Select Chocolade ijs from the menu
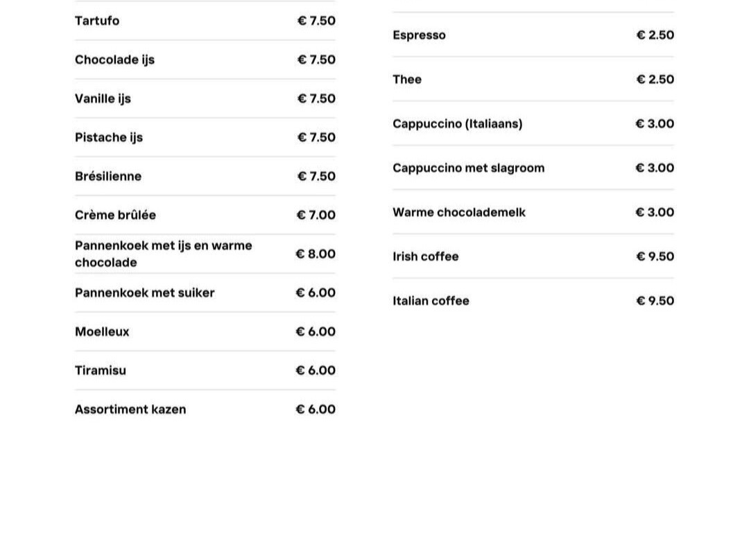The image size is (749, 560). click(114, 60)
